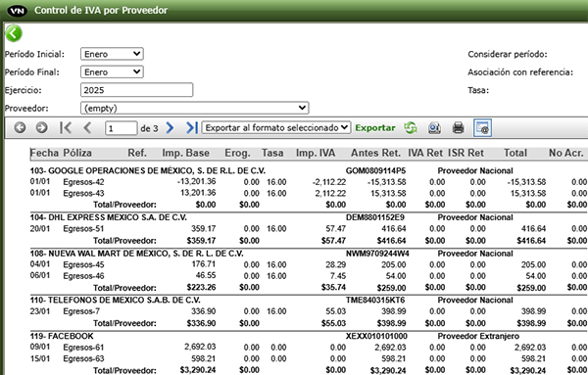The image size is (588, 375).
Task: Click the Egresos-46 entry
Action: [83, 276]
